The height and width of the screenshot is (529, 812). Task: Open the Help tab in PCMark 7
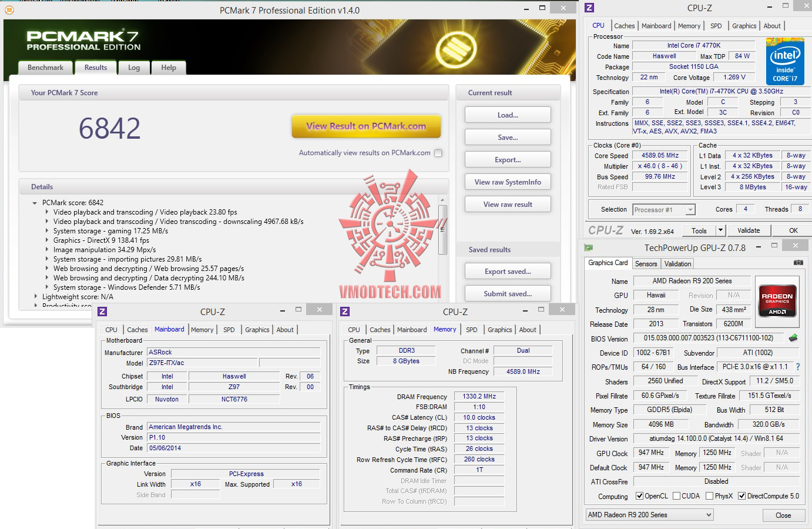(x=169, y=68)
